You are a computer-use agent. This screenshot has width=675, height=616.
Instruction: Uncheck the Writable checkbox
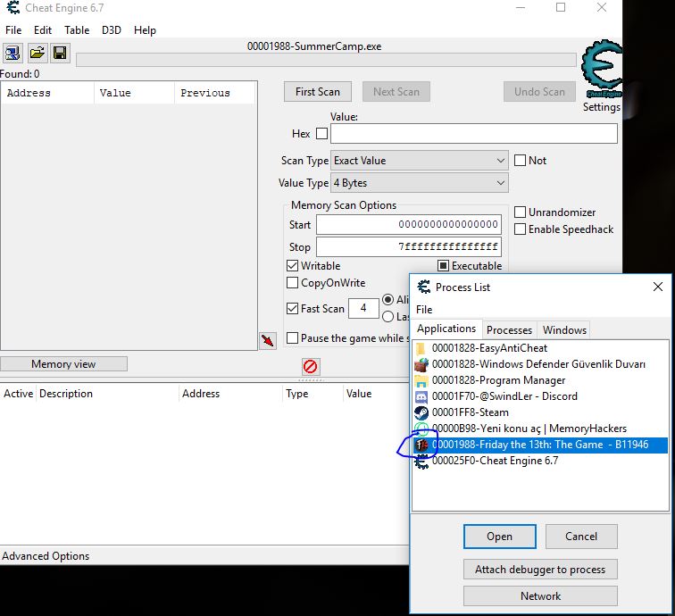click(292, 266)
